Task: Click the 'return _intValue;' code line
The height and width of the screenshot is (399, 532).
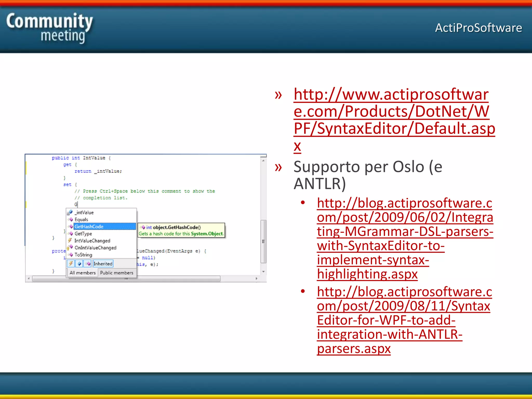Action: point(98,171)
